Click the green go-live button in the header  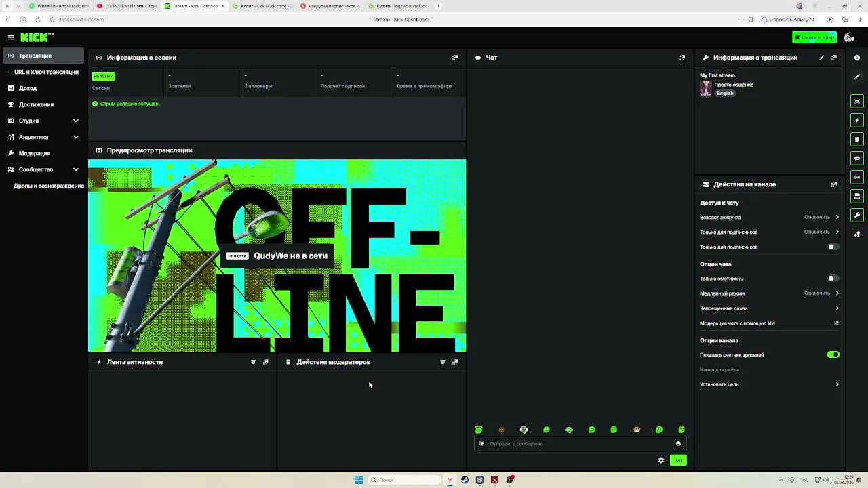coord(814,37)
